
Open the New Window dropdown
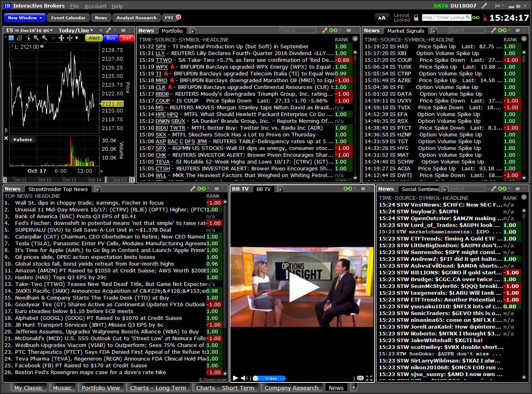[25, 18]
